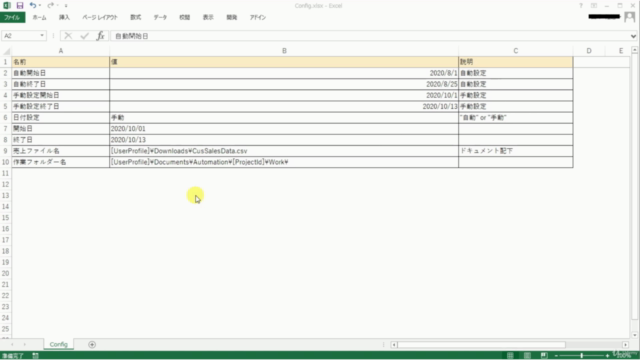
Task: Switch to the 校閲 ribbon tab
Action: [x=184, y=18]
